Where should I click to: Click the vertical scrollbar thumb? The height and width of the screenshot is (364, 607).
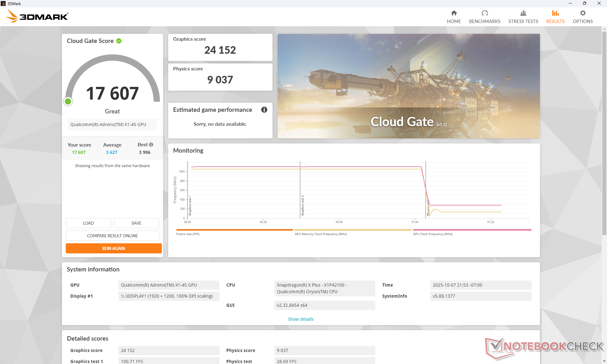[x=604, y=133]
